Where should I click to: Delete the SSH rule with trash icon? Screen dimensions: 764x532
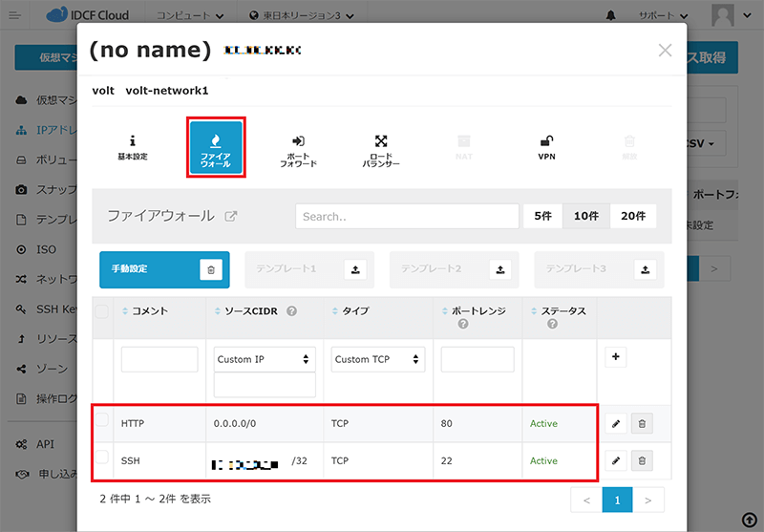(x=642, y=461)
